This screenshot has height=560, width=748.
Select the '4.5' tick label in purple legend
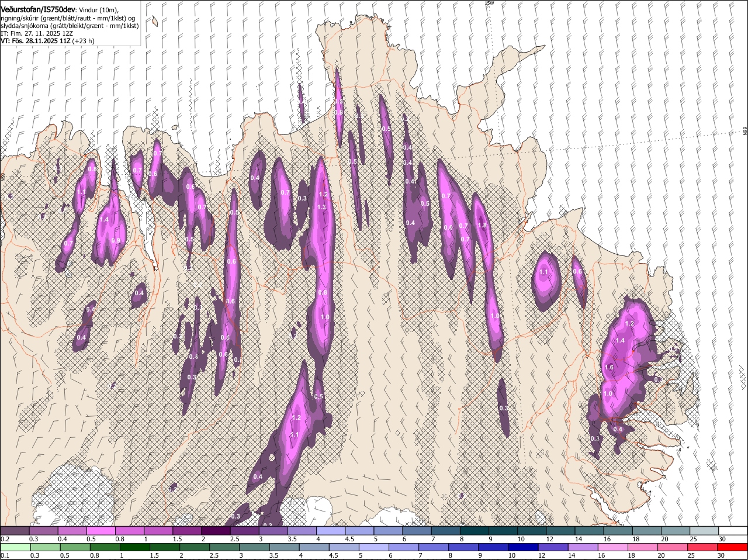349,539
